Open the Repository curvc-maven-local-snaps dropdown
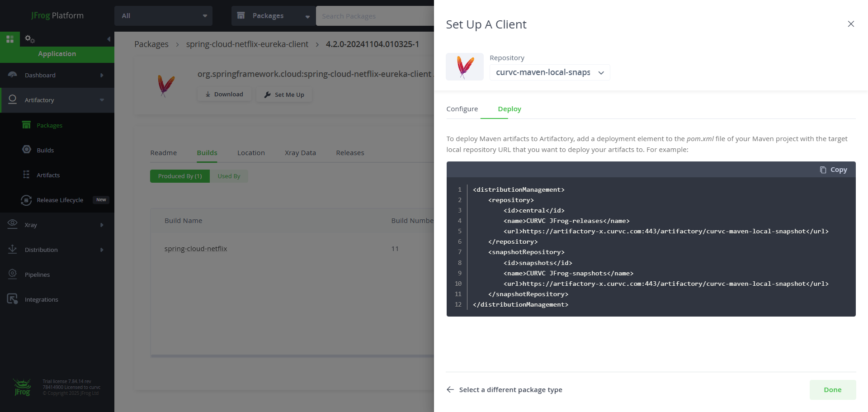The height and width of the screenshot is (412, 868). coord(550,72)
